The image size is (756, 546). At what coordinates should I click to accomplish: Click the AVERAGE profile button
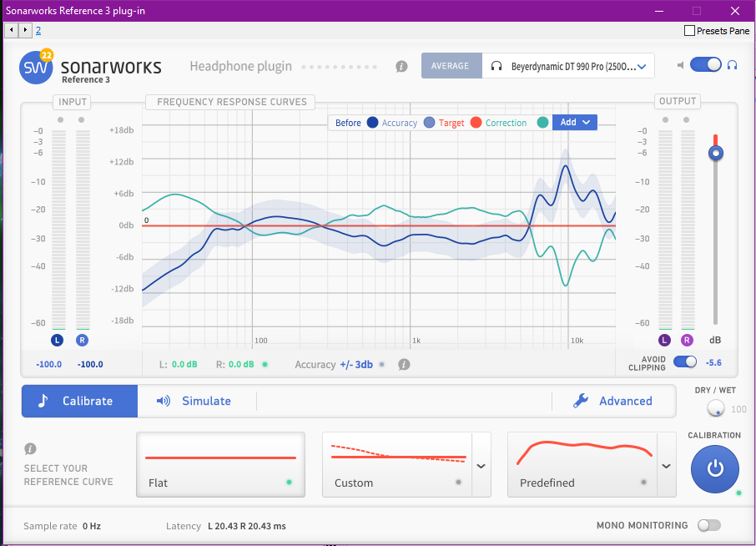(x=451, y=66)
